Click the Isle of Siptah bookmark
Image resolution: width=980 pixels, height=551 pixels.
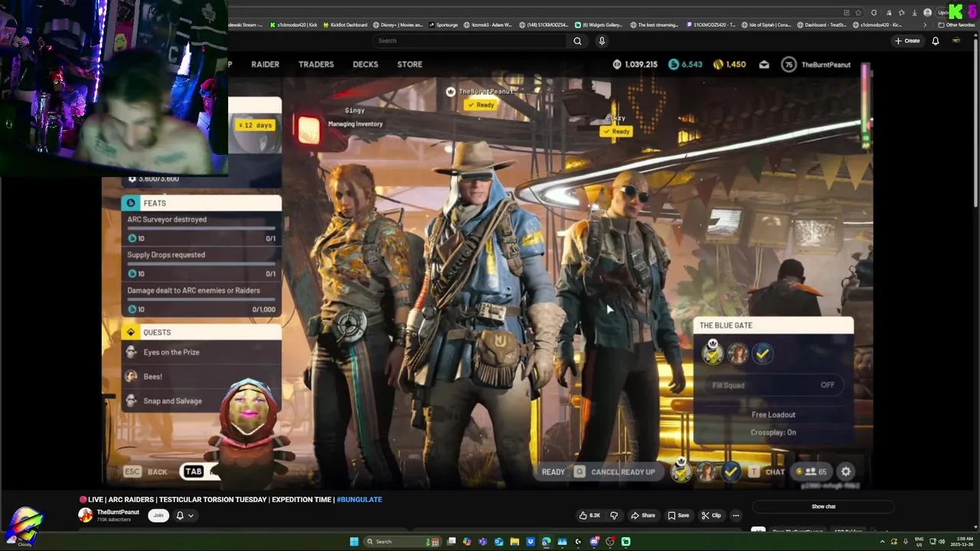[x=766, y=24]
